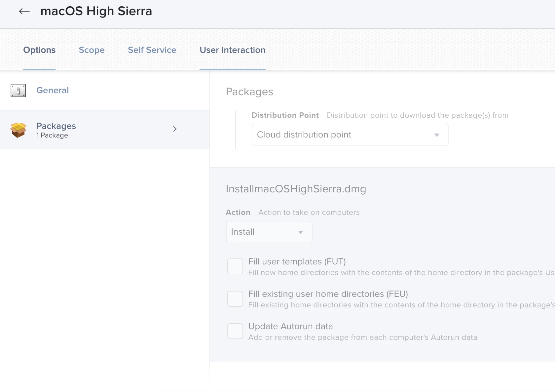Viewport: 555px width, 392px height.
Task: Click the back arrow icon
Action: [x=24, y=11]
